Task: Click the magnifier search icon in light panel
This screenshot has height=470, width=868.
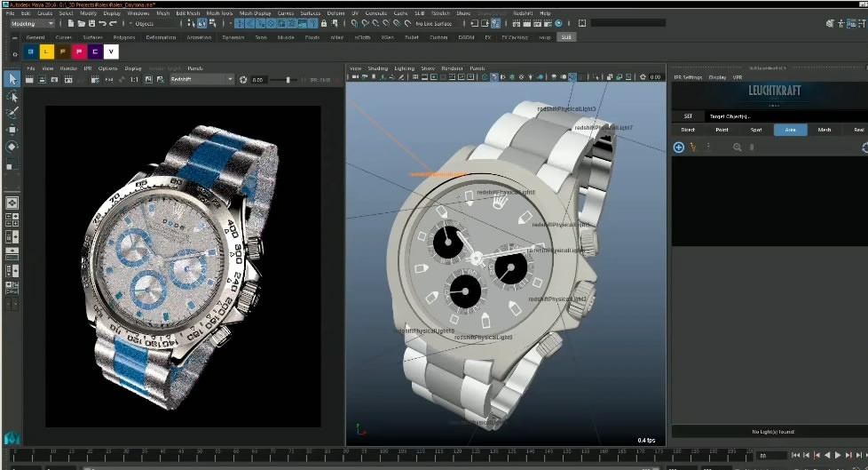Action: click(738, 147)
